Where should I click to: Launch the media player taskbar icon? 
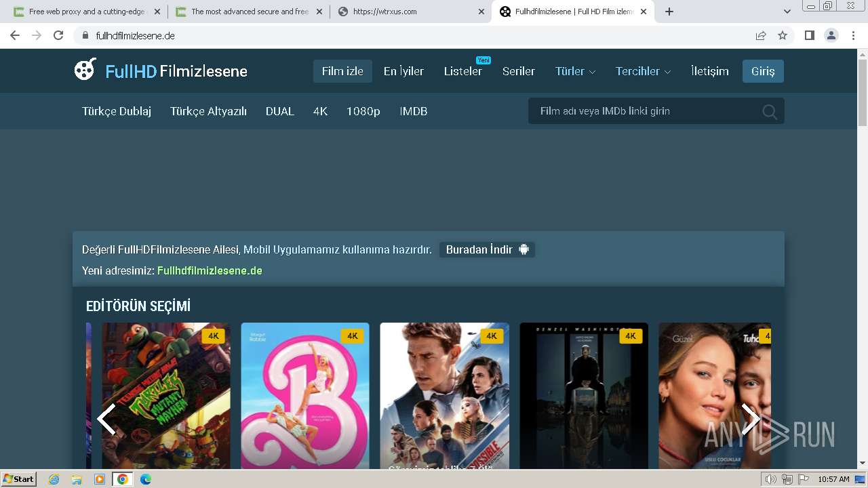coord(100,479)
